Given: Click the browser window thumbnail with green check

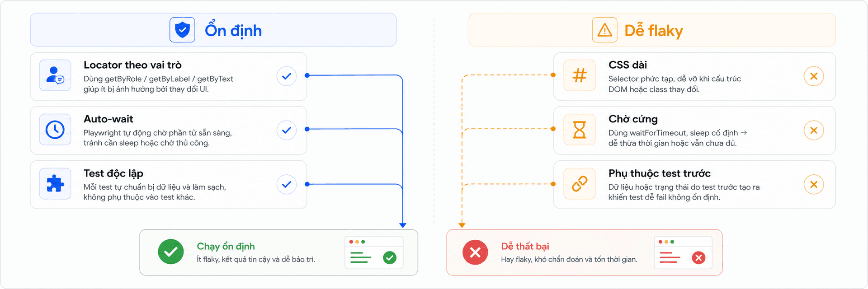Looking at the screenshot, I should click(x=374, y=252).
